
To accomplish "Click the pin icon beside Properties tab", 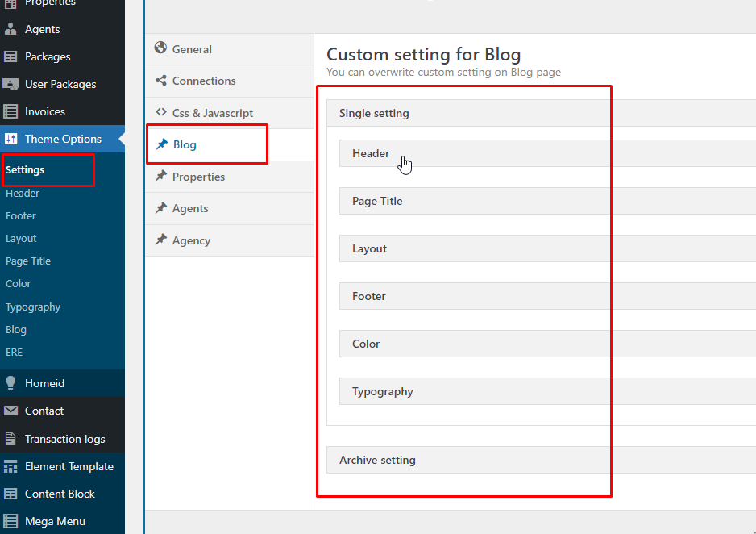I will click(161, 177).
